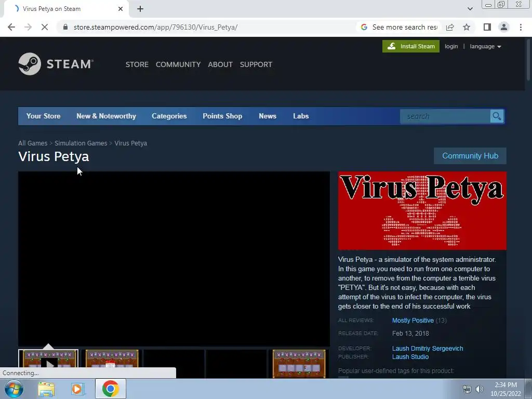Open Chrome three-dot menu
This screenshot has width=532, height=399.
pos(521,27)
